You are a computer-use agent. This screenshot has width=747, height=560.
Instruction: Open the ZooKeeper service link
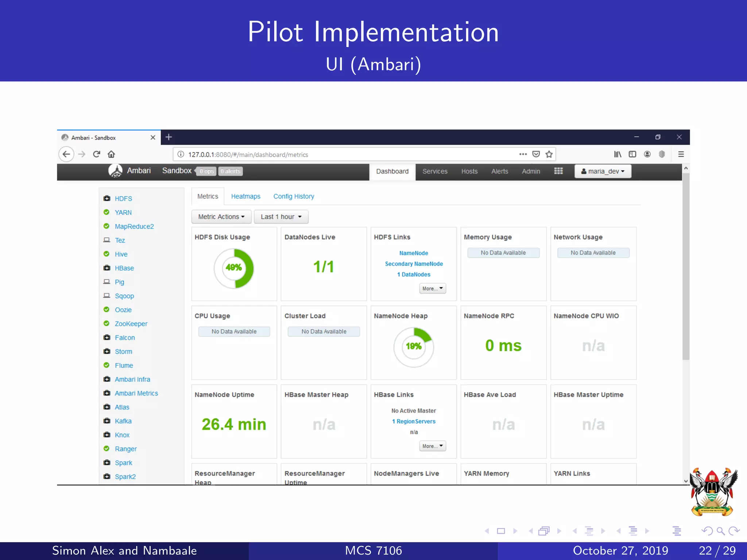[131, 324]
